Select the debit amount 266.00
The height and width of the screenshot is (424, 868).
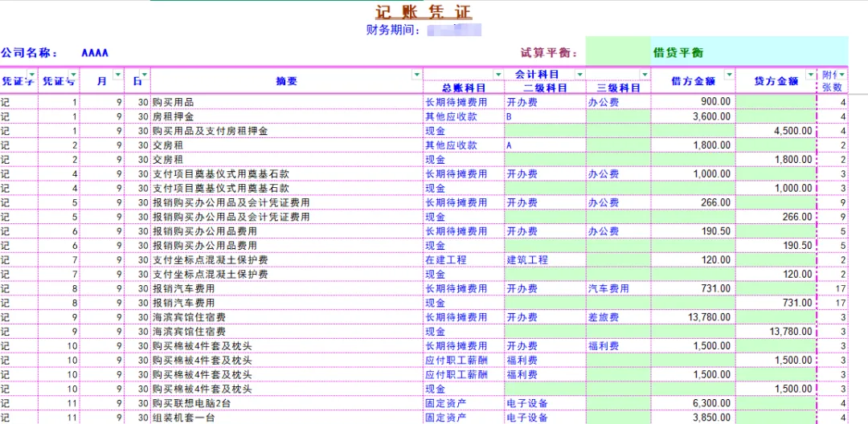(x=693, y=202)
